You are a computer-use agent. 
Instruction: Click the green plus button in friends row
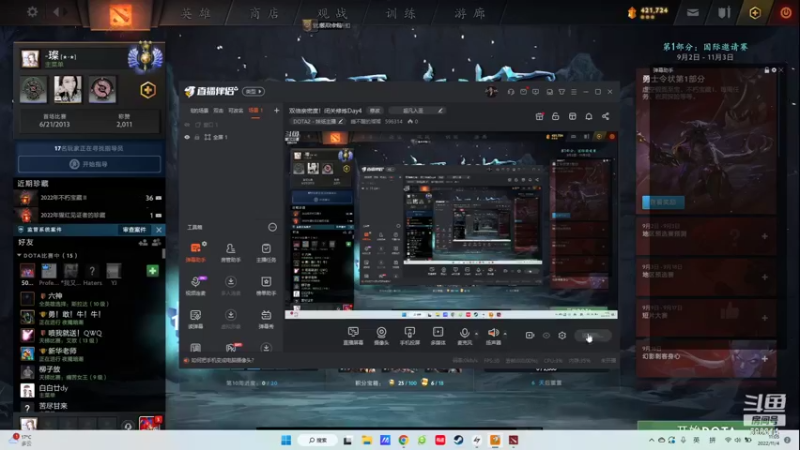click(x=152, y=270)
